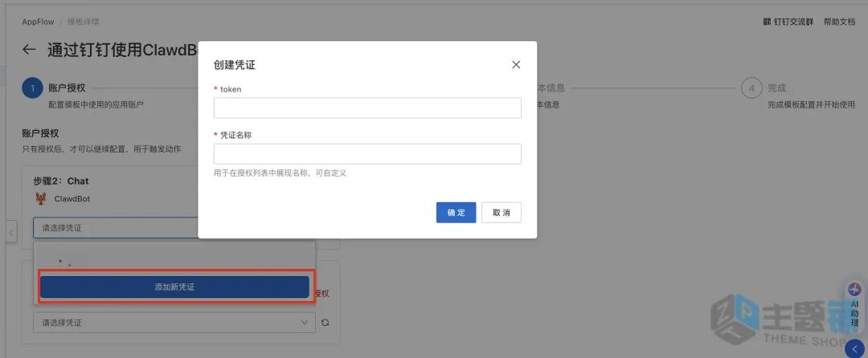Screen dimensions: 868x358
Task: Open the AppFlow breadcrumb link
Action: click(x=39, y=22)
